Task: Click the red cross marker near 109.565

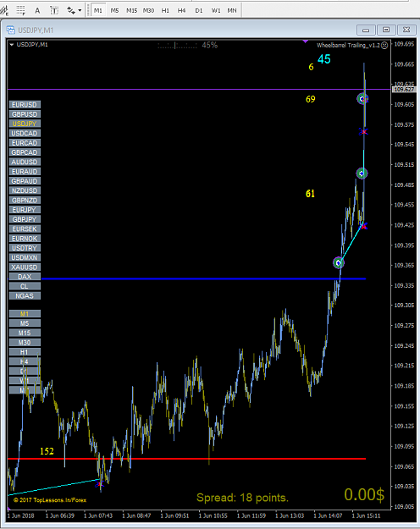Action: click(363, 131)
